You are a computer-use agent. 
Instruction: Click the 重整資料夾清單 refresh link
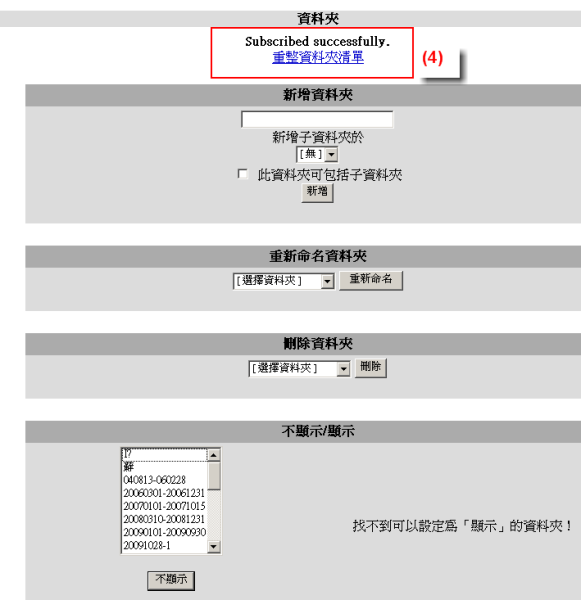click(318, 58)
